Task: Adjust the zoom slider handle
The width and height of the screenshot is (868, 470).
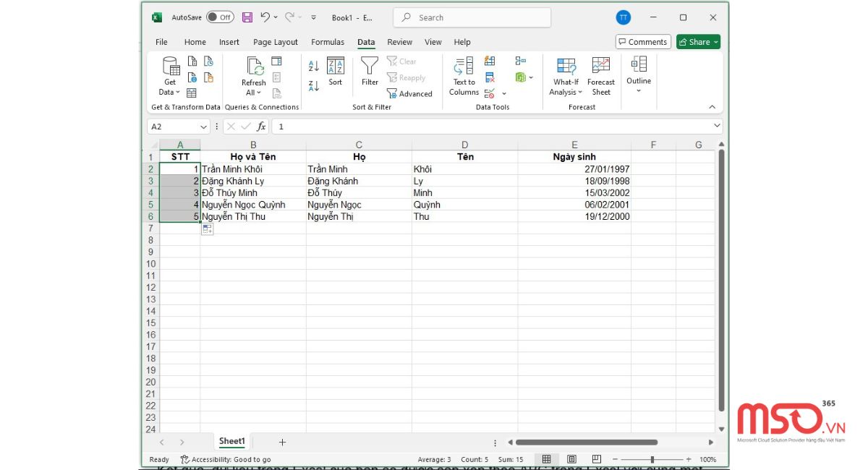Action: (x=652, y=459)
